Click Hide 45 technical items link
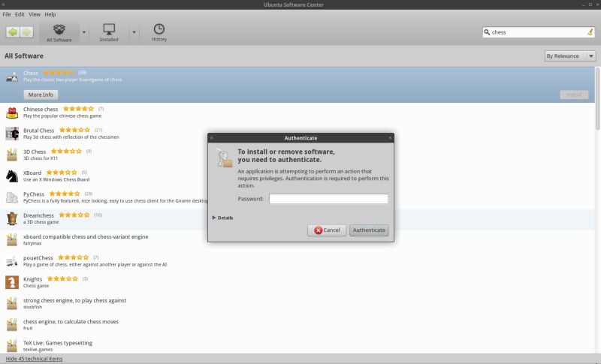This screenshot has height=364, width=601. pos(34,359)
